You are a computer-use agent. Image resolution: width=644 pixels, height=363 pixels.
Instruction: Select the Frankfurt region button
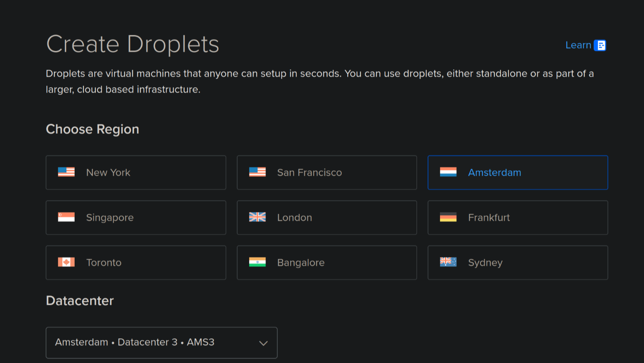pos(518,218)
